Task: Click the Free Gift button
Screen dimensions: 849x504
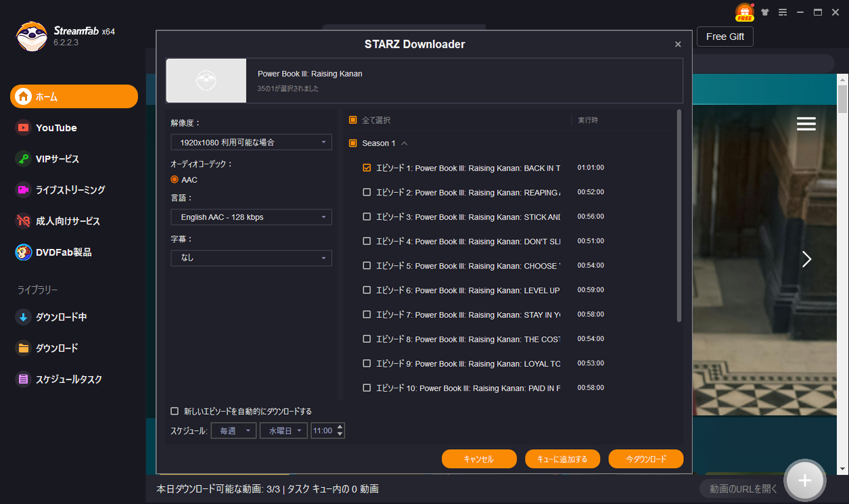Action: [725, 37]
